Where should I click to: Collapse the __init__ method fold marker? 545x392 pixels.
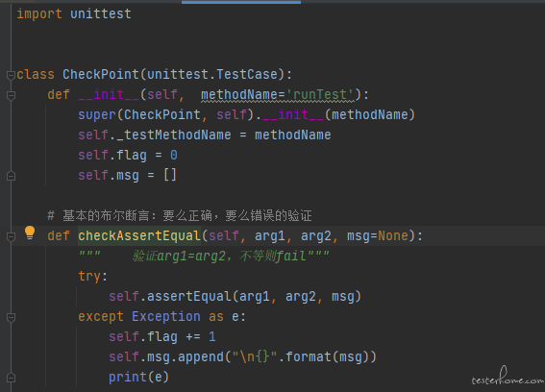pyautogui.click(x=11, y=95)
